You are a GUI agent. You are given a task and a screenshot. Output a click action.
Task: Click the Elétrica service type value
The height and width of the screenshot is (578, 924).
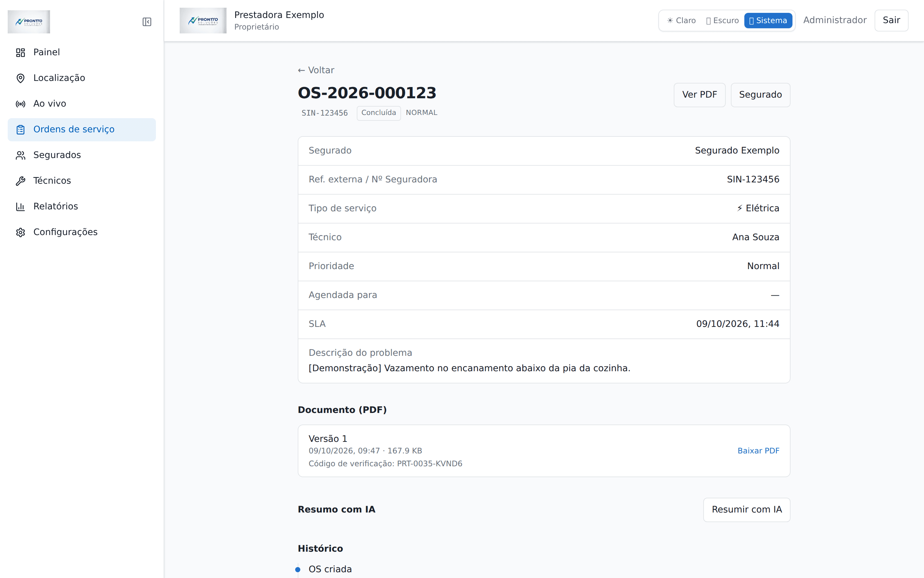[758, 208]
